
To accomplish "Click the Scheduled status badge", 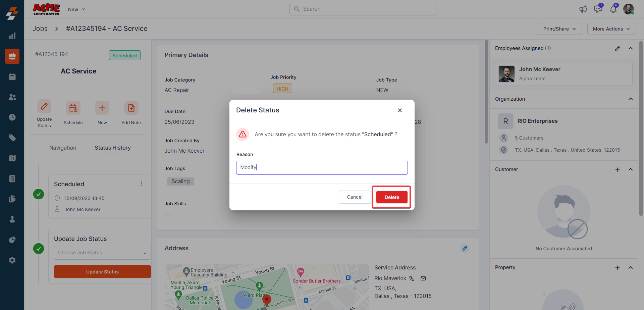I will [125, 55].
